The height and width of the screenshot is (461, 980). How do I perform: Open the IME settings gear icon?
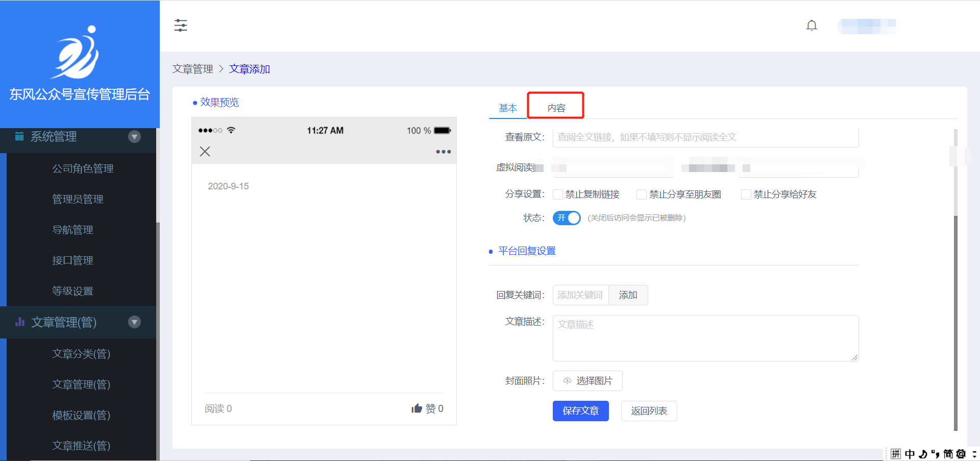[961, 454]
